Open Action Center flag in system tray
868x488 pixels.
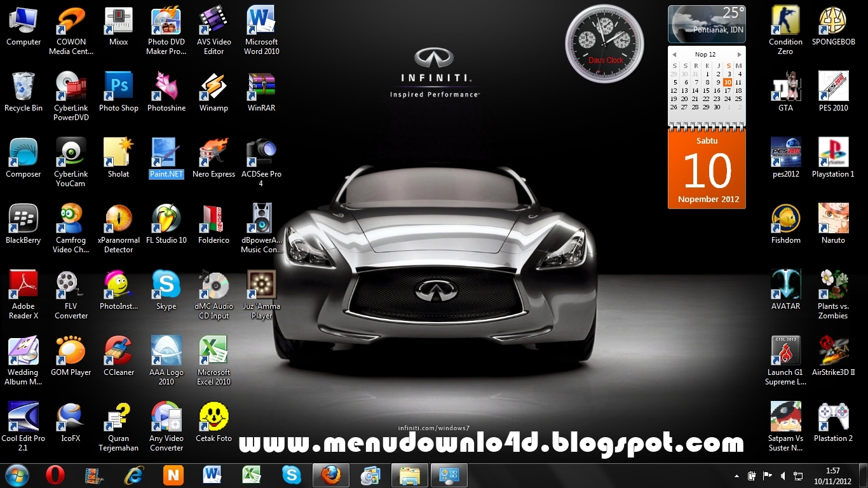click(x=767, y=475)
